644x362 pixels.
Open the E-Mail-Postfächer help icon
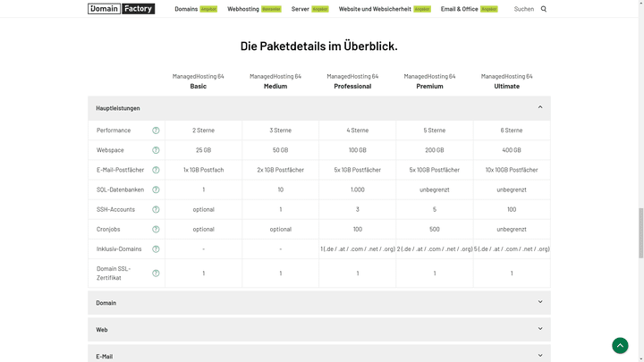coord(156,170)
